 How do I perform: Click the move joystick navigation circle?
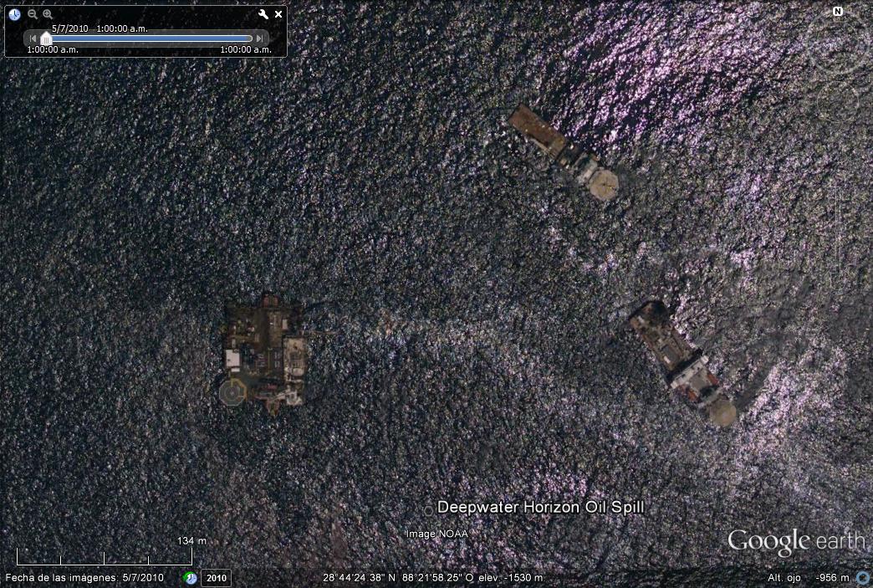tap(838, 100)
